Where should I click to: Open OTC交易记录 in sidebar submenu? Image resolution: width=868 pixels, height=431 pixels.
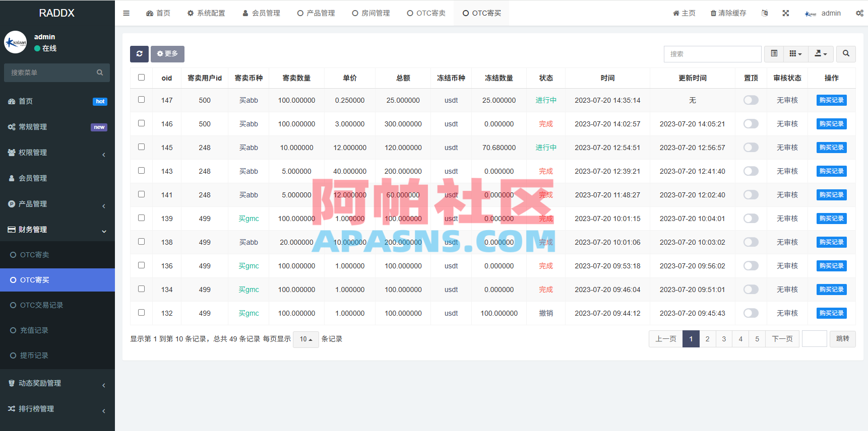point(57,305)
